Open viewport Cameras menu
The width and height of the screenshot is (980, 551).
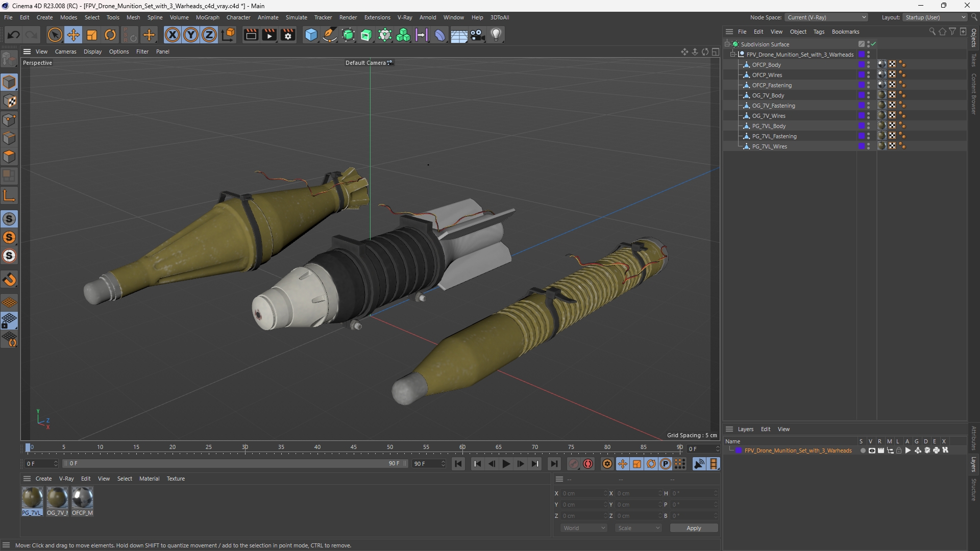65,52
